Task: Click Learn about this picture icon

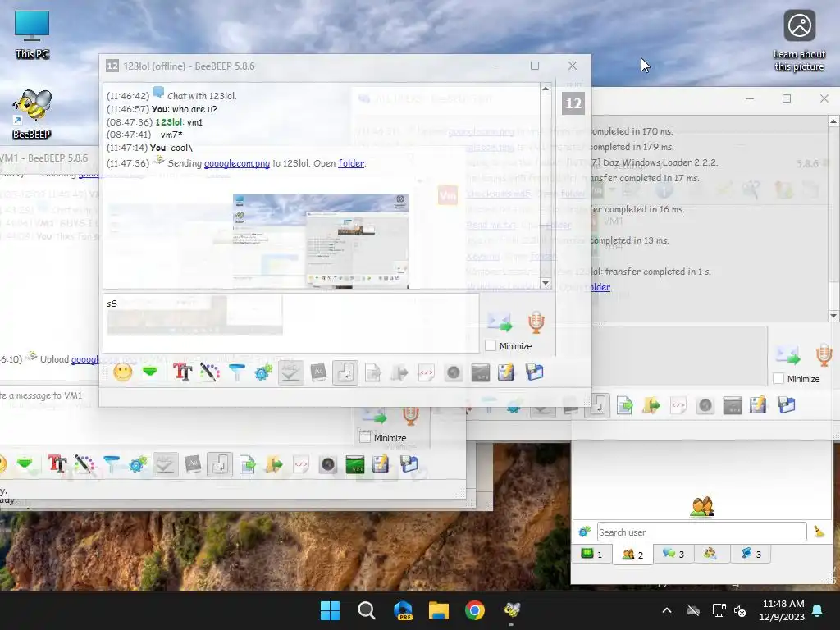Action: tap(799, 41)
